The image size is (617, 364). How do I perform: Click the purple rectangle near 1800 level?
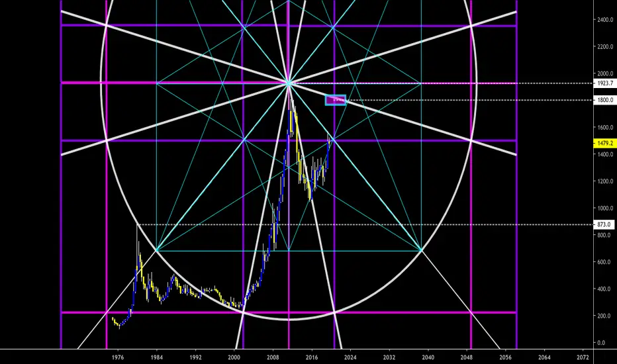tap(336, 100)
